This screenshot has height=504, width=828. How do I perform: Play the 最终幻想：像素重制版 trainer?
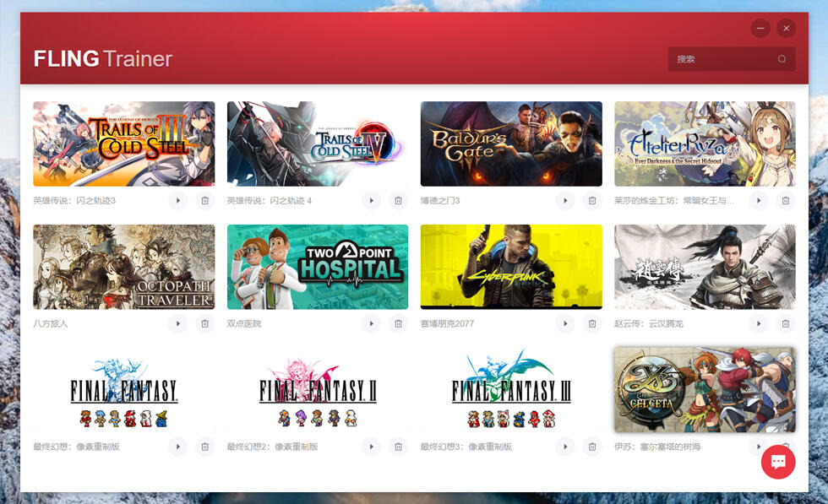tap(177, 447)
